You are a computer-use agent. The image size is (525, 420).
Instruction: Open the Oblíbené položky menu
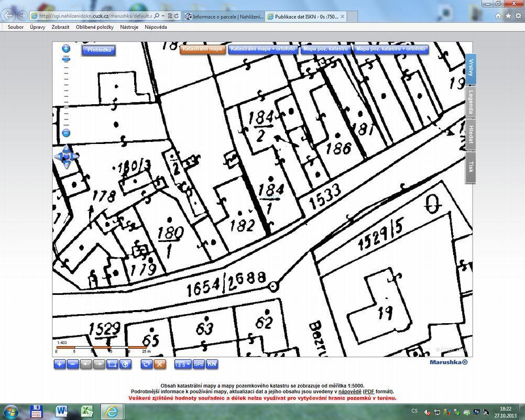point(95,27)
